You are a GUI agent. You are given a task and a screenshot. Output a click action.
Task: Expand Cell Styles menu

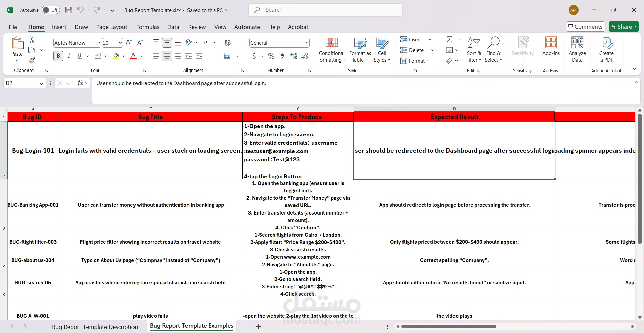382,50
